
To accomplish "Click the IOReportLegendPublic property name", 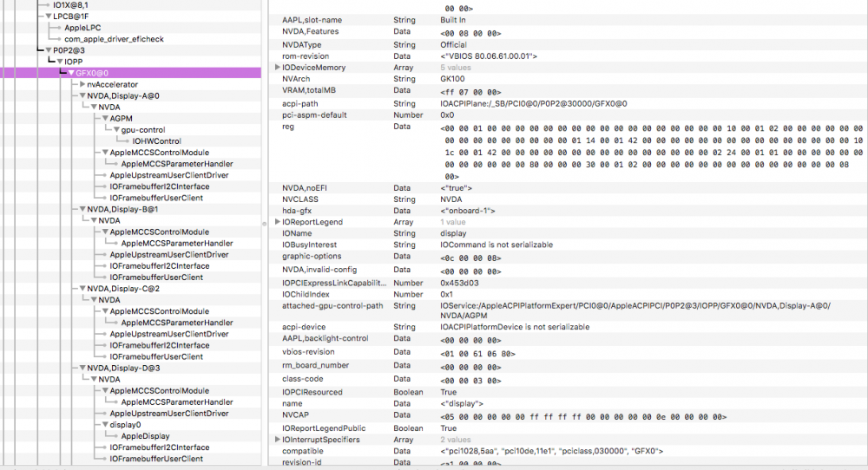I will [x=324, y=428].
